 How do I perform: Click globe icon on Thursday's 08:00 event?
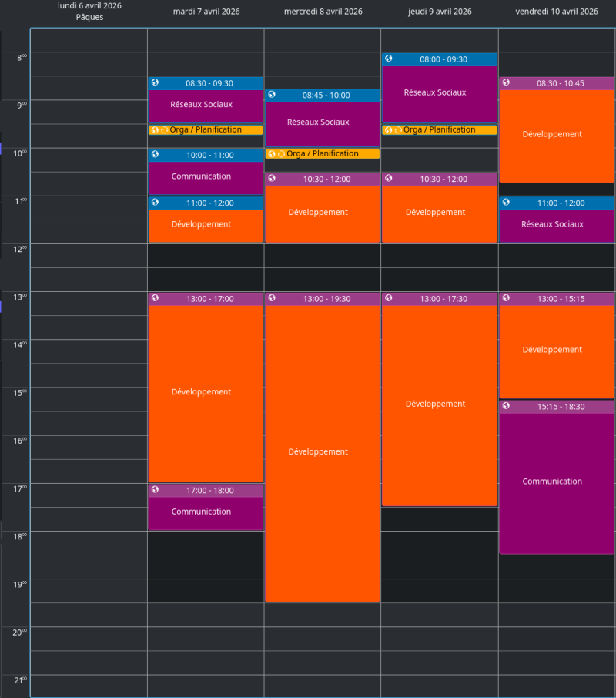pos(389,59)
